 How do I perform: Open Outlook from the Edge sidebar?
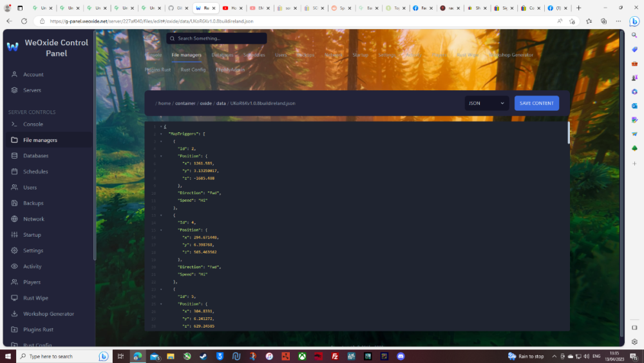coord(634,106)
